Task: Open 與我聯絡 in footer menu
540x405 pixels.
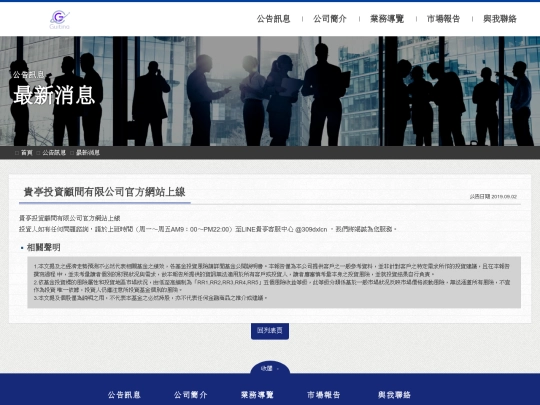Action: [x=394, y=395]
